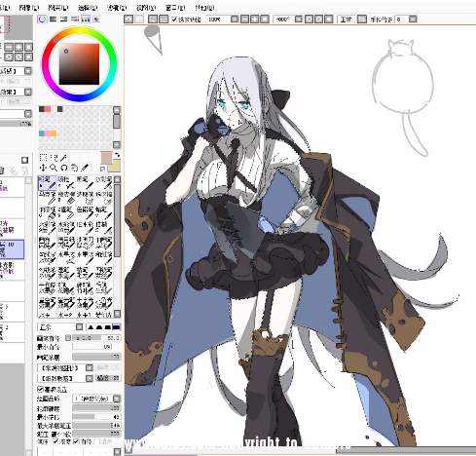Choose the 橡皮擦 eraser preset
The image size is (476, 456).
click(66, 198)
